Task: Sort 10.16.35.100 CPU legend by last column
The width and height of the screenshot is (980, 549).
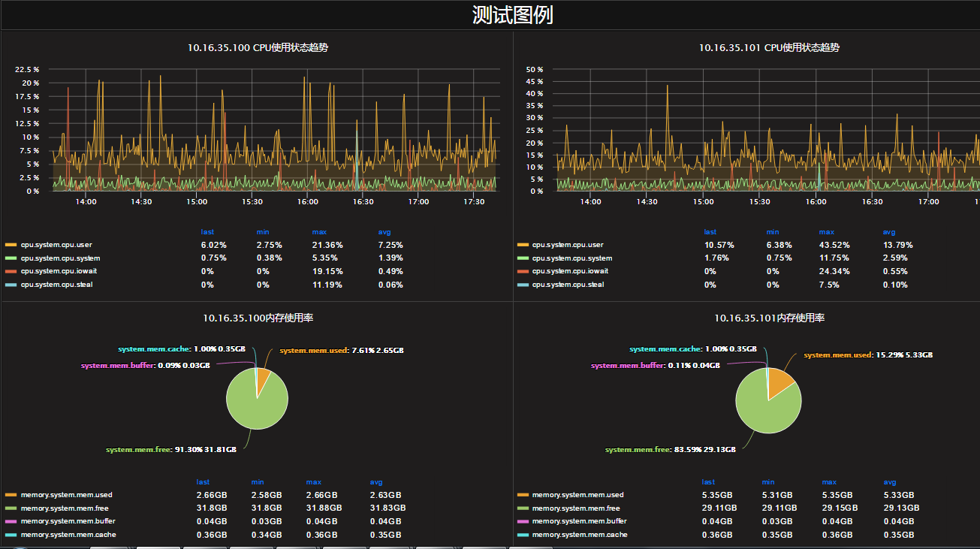Action: pyautogui.click(x=207, y=232)
